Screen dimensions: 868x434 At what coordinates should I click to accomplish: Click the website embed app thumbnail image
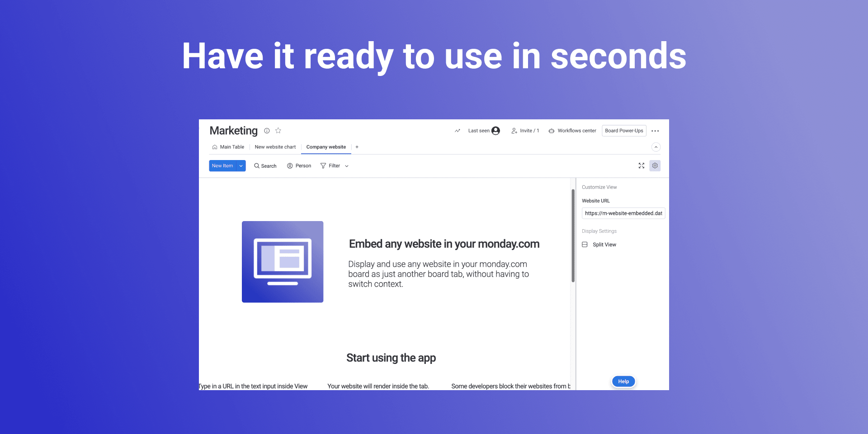coord(283,262)
